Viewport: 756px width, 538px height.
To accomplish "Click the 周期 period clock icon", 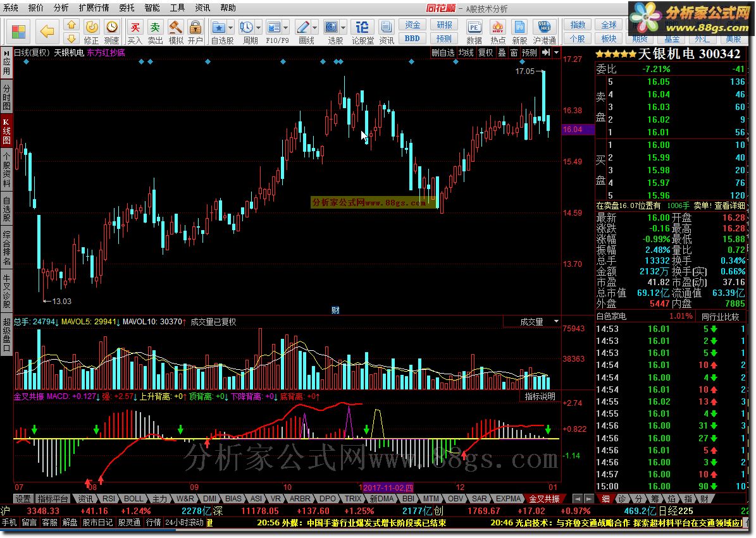I will pos(247,27).
